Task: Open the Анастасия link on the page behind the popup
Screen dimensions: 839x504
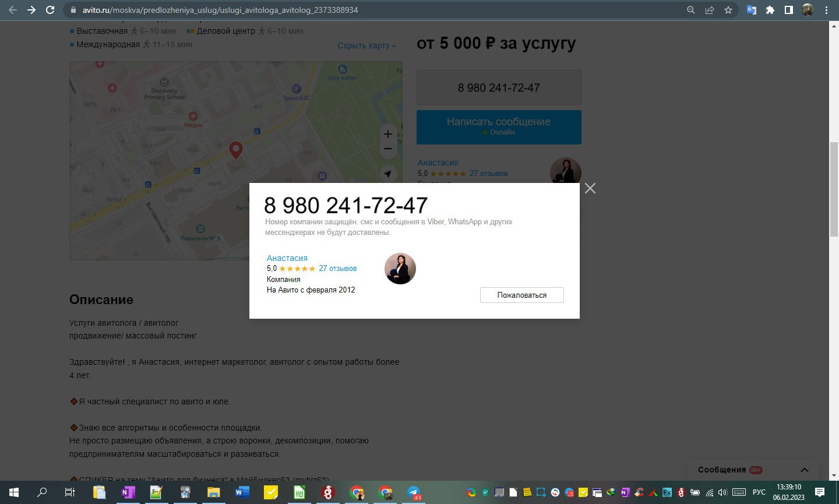Action: point(438,163)
